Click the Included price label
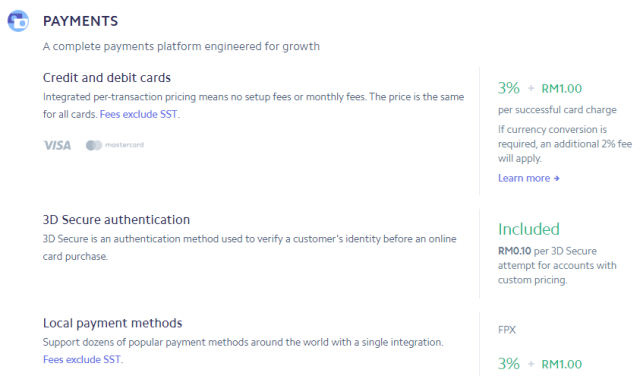Viewport: 640px width, 376px height. point(529,229)
